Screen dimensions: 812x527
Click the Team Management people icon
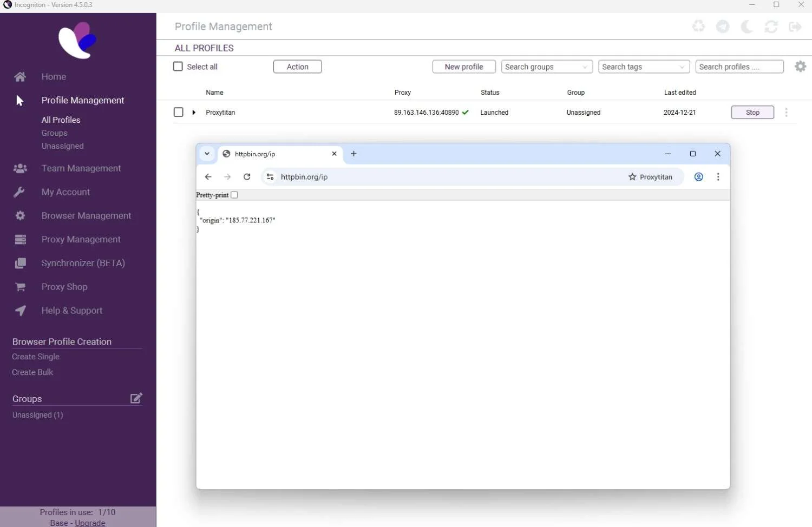tap(20, 168)
